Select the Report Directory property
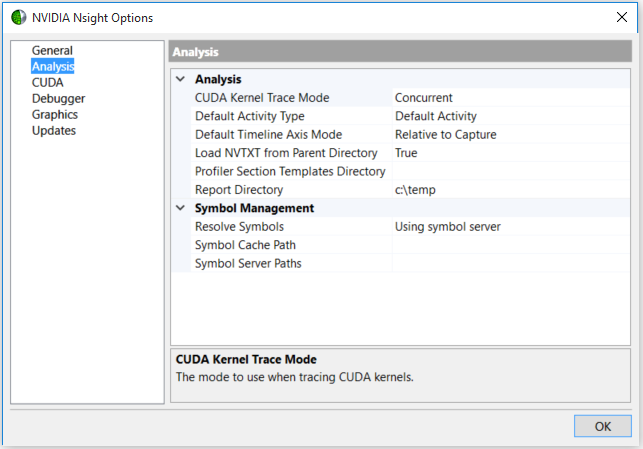 [292, 190]
